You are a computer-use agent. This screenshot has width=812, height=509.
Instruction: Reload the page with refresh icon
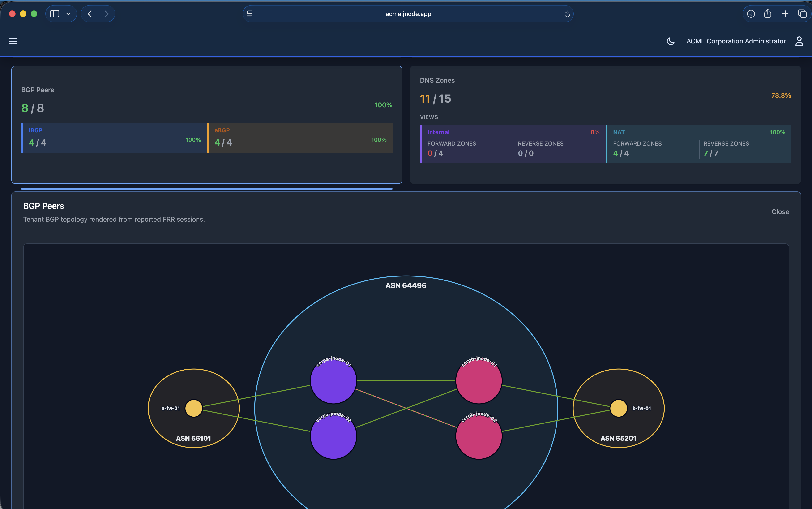click(x=567, y=14)
